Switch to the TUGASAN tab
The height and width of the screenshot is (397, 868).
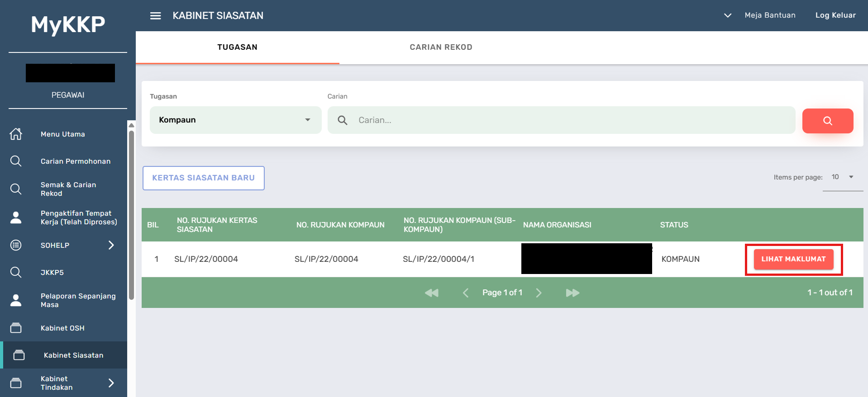pos(238,47)
